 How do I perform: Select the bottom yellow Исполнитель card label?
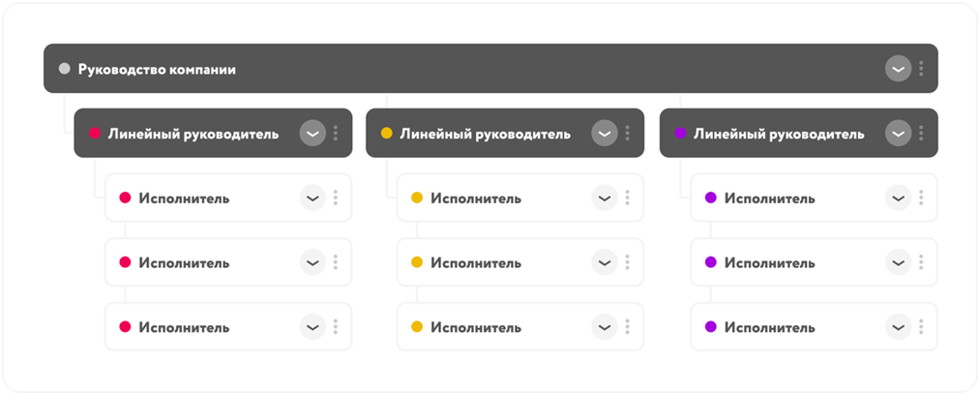(475, 327)
